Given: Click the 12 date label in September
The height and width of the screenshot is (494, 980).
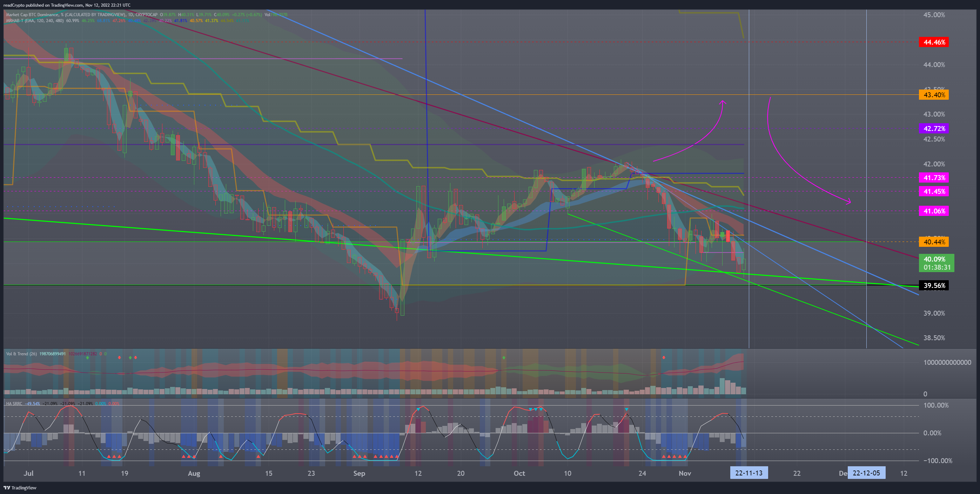Looking at the screenshot, I should coord(418,473).
